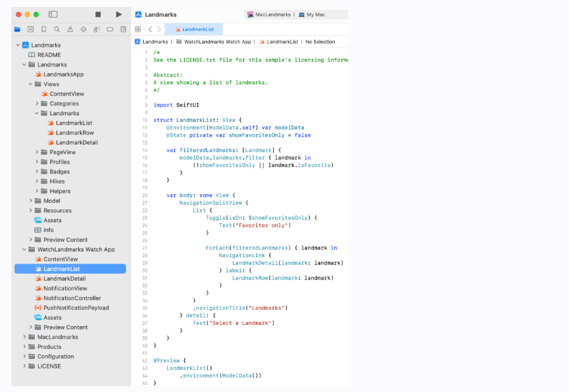
Task: Collapse the Landmarks folder inside Views
Action: point(37,113)
